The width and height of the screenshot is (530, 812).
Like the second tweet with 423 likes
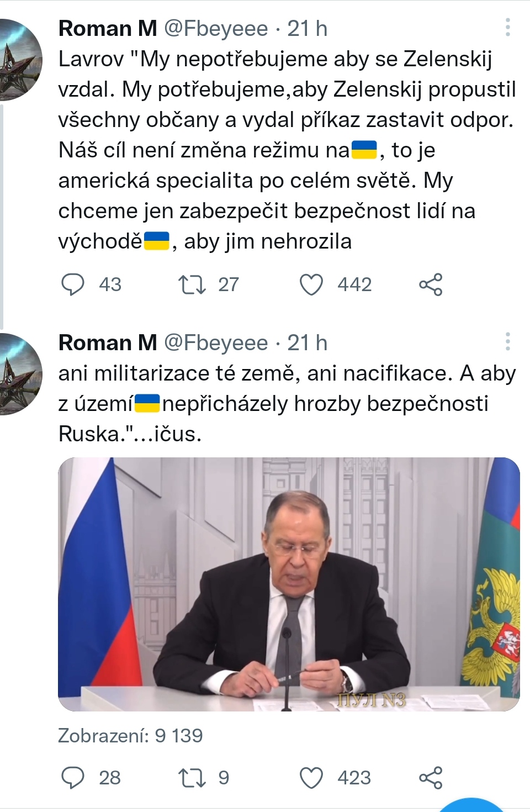(x=311, y=778)
